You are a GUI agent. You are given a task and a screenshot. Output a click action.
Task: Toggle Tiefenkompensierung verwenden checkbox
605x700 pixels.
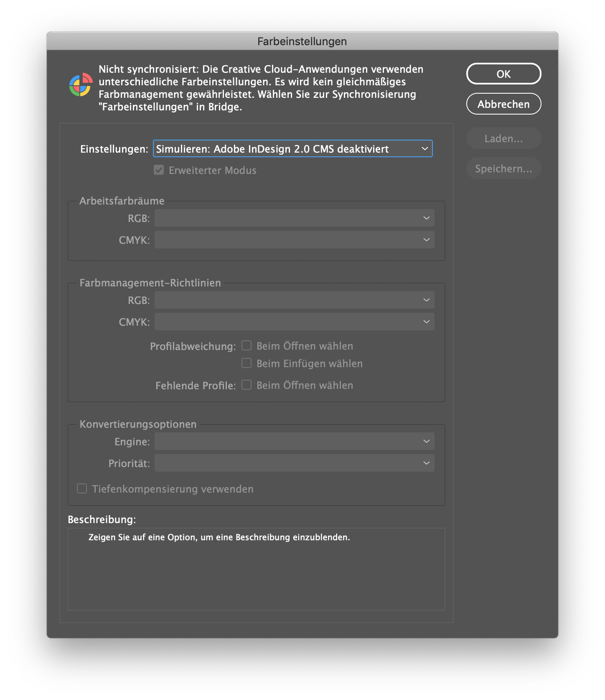82,488
